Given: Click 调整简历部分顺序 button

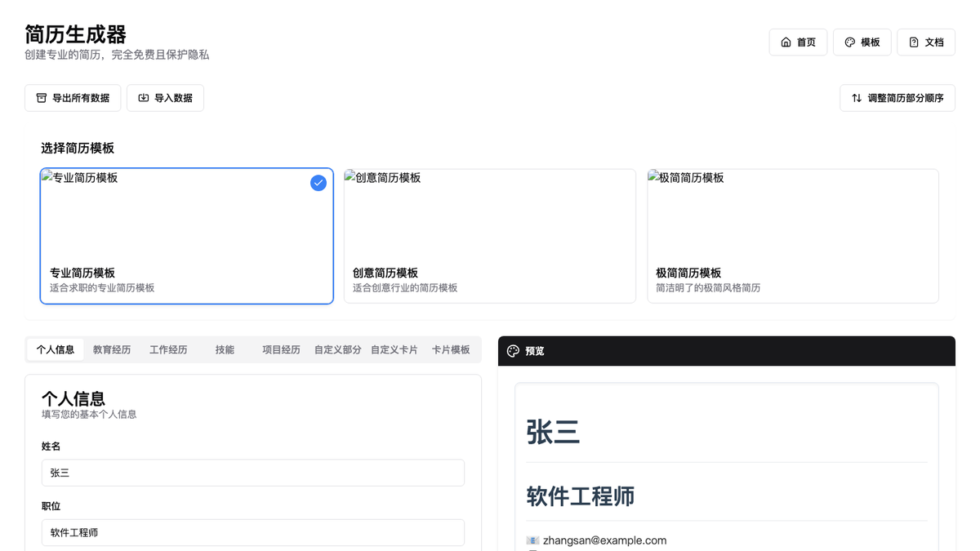Looking at the screenshot, I should [898, 98].
